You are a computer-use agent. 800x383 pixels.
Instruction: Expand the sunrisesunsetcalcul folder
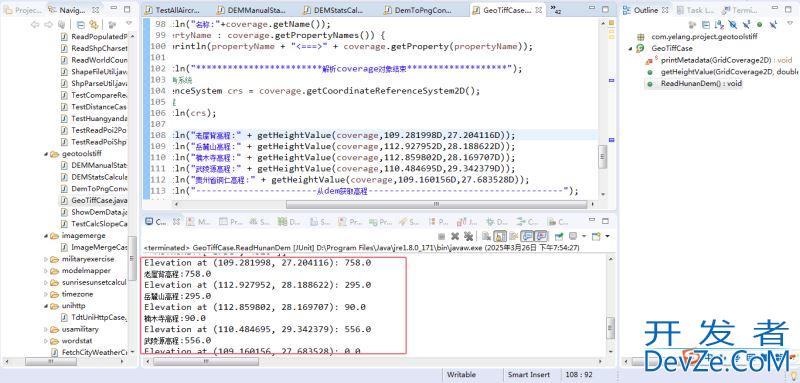click(46, 283)
